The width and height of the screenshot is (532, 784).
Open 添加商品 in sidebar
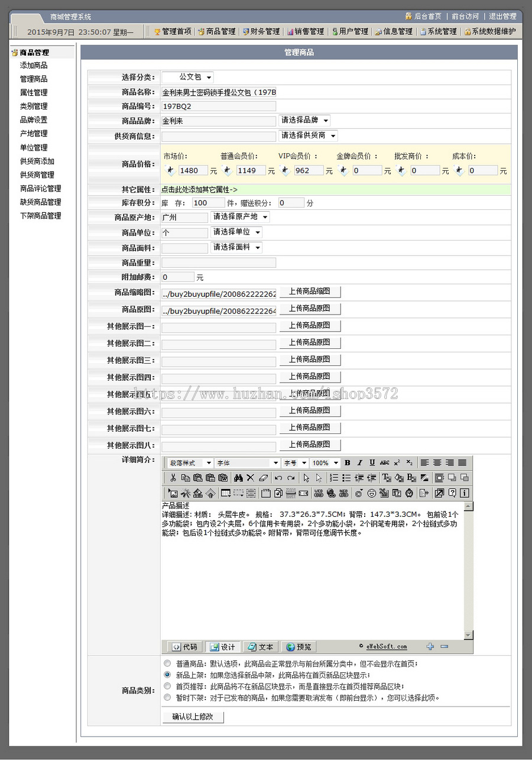[x=34, y=66]
